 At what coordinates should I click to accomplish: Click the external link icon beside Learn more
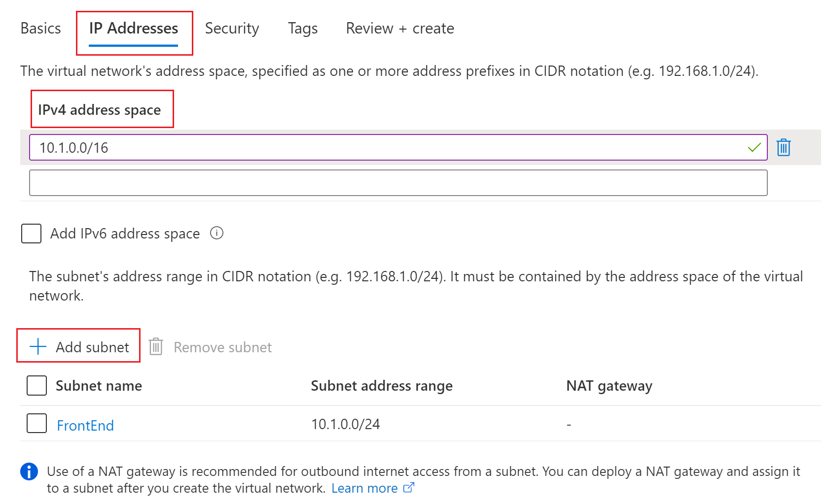pyautogui.click(x=409, y=488)
